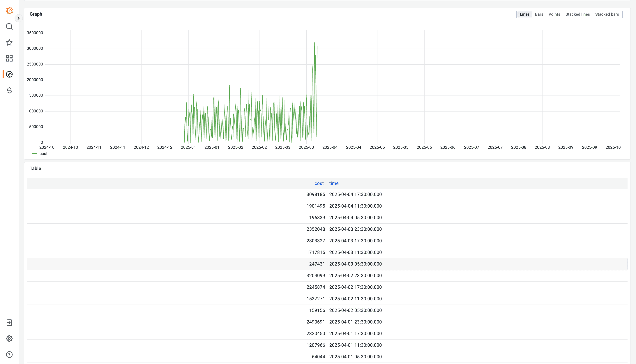The image size is (636, 364).
Task: Click the cost value 3204099
Action: (315, 275)
